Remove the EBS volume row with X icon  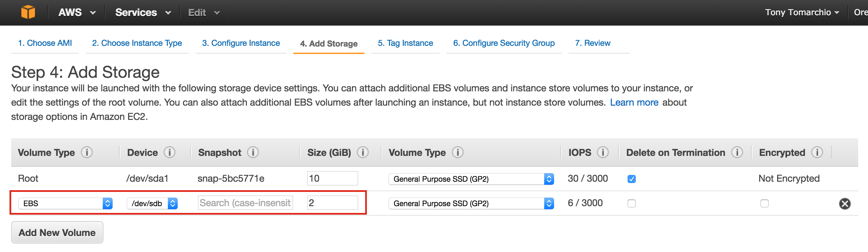pyautogui.click(x=845, y=203)
